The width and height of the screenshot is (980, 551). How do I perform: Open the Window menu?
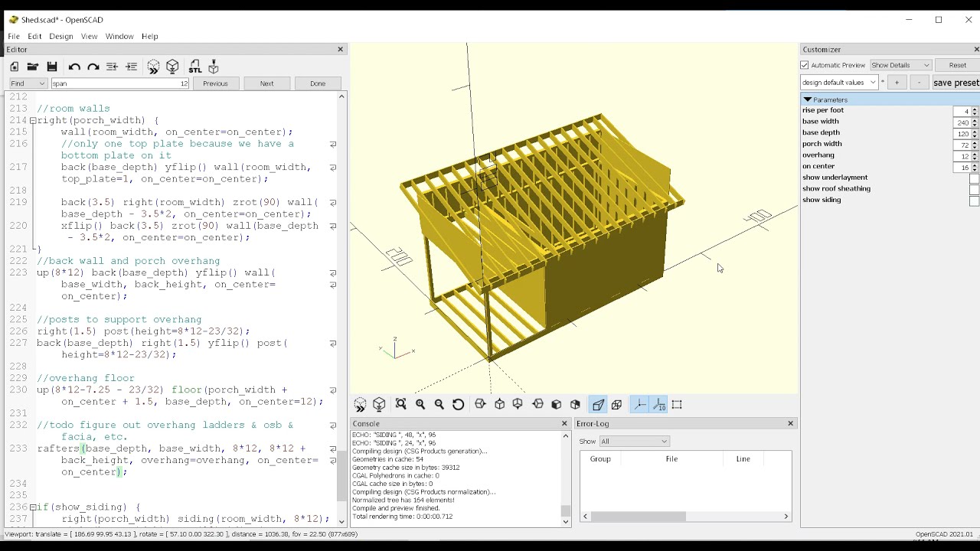119,36
